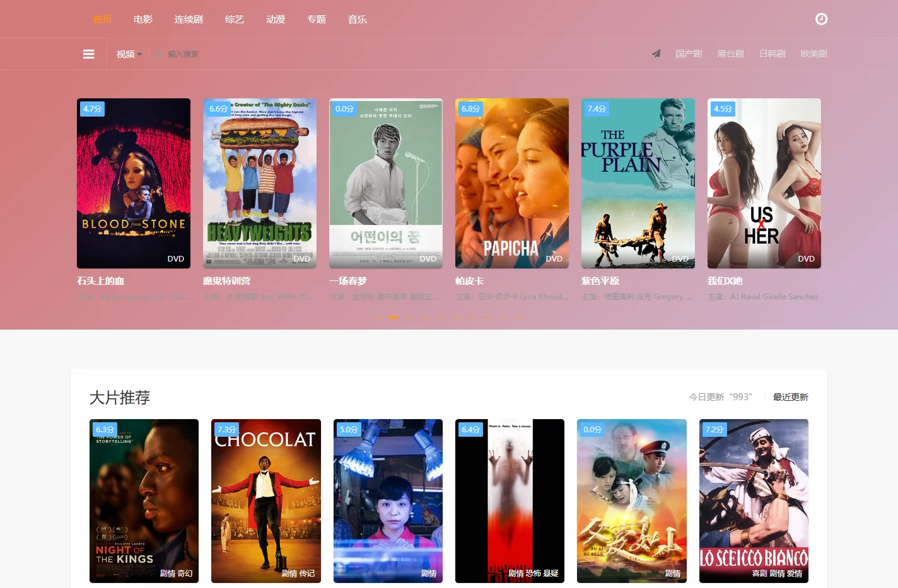
Task: Open the 专题 menu item
Action: [x=317, y=20]
